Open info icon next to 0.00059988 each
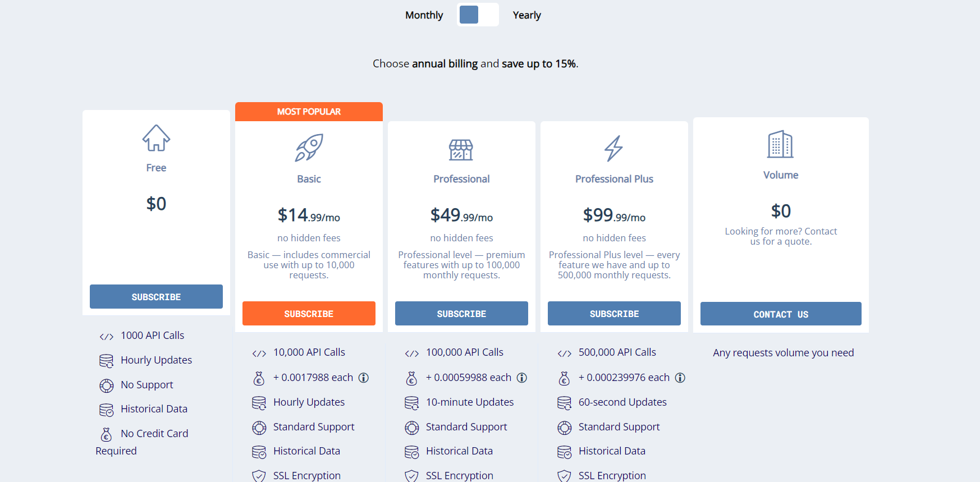This screenshot has width=980, height=482. click(522, 378)
